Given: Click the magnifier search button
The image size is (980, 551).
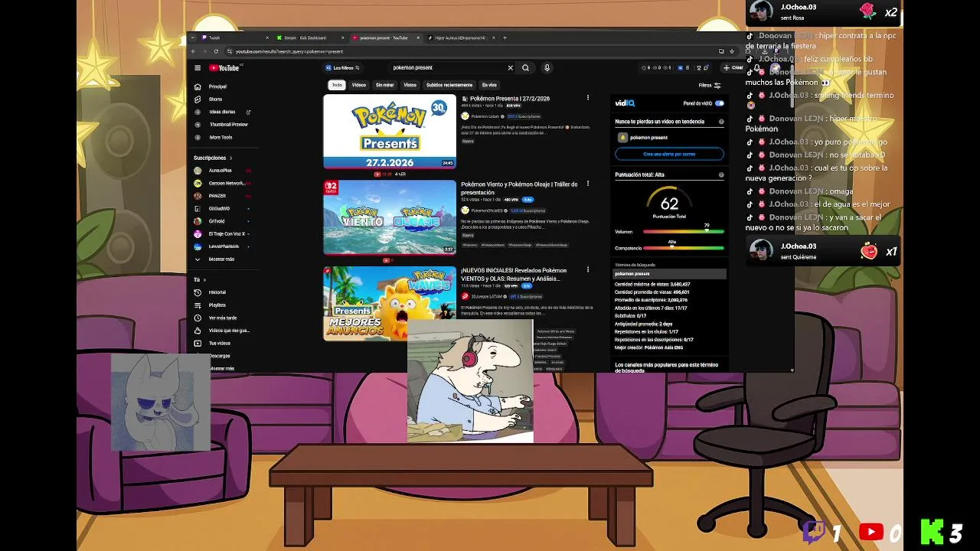Looking at the screenshot, I should (x=525, y=67).
